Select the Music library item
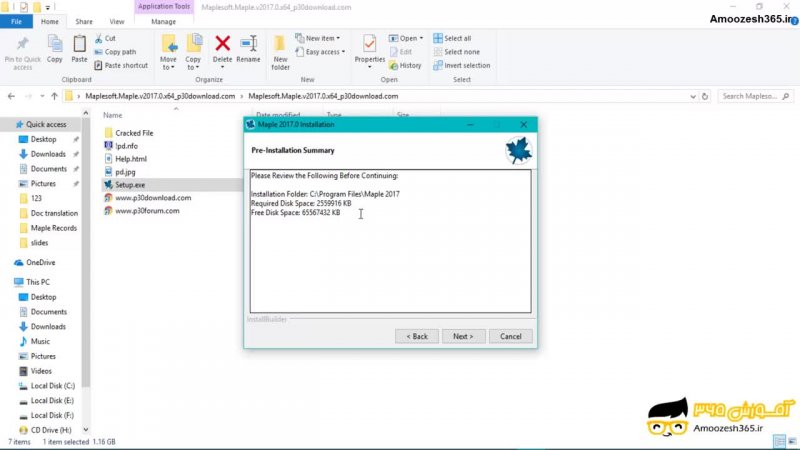This screenshot has width=800, height=450. [34, 341]
